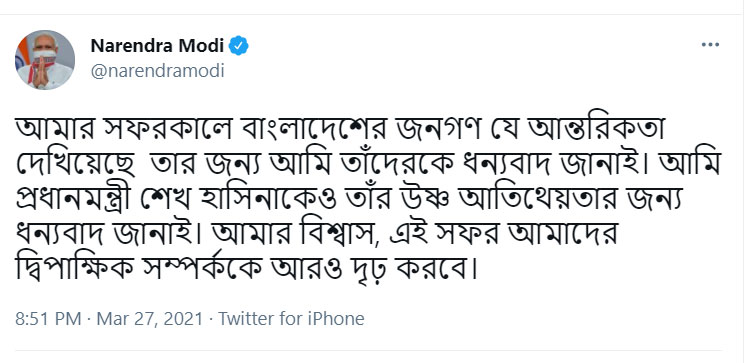This screenshot has height=363, width=753.
Task: Click the blue verified checkmark badge
Action: pos(239,46)
